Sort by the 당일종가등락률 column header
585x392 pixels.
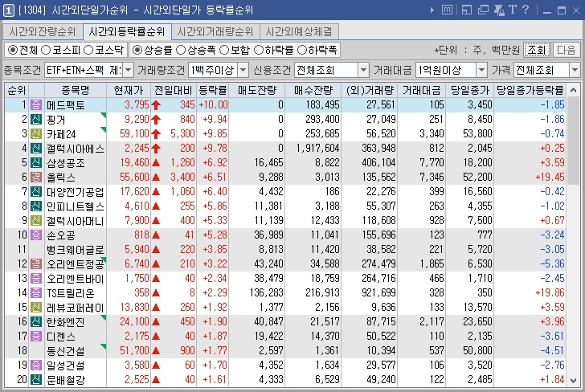530,90
